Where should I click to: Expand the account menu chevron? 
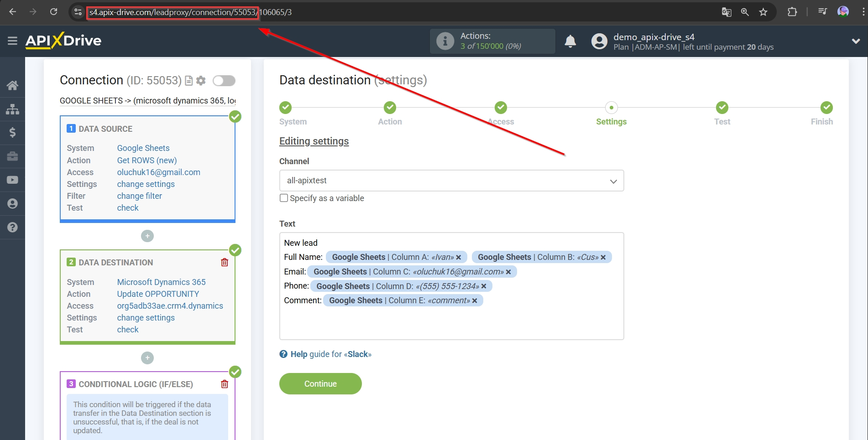coord(856,41)
